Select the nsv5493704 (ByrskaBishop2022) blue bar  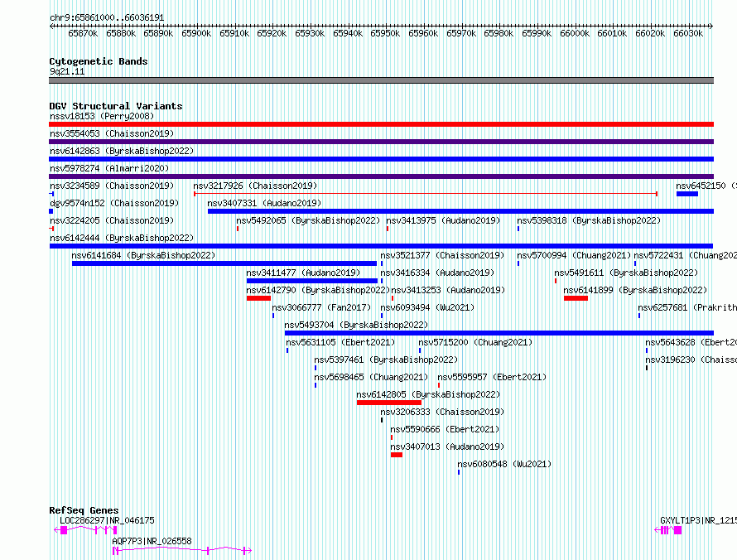tap(499, 333)
